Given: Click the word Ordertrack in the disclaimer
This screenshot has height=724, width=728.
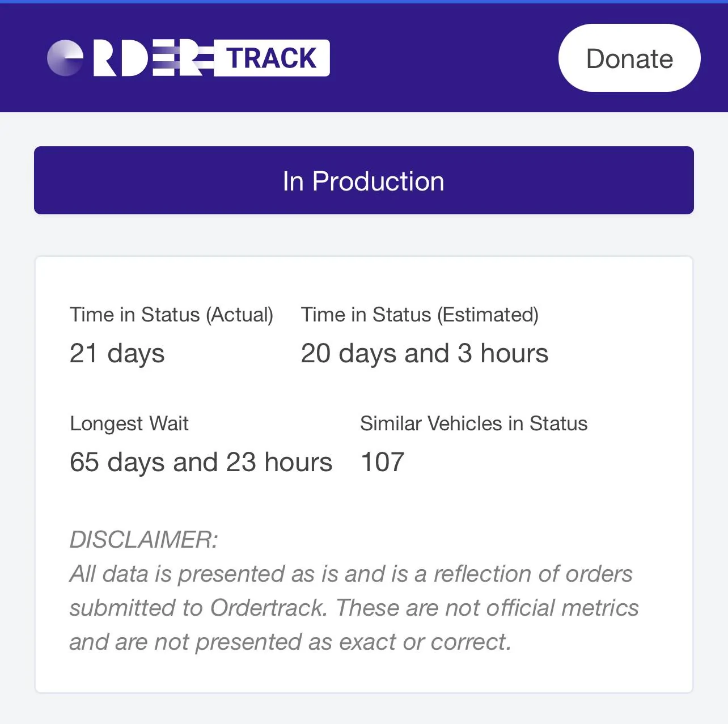Looking at the screenshot, I should click(268, 608).
